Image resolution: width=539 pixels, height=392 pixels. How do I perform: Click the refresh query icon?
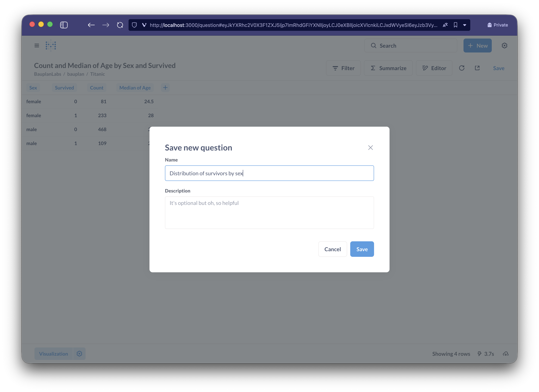click(462, 68)
